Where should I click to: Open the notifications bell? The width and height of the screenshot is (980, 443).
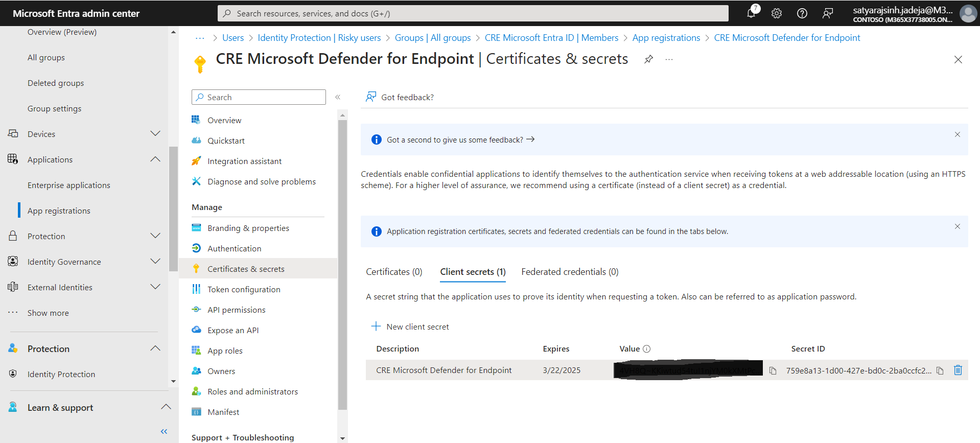[x=751, y=13]
